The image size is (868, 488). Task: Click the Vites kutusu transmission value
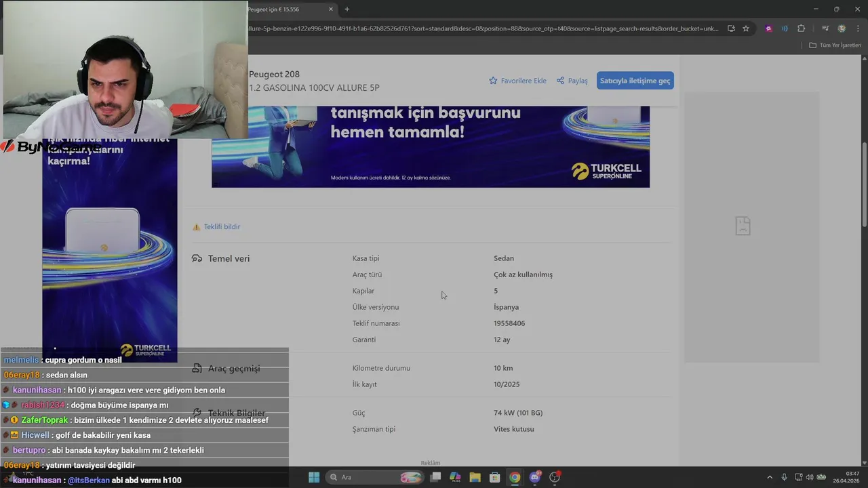[514, 429]
